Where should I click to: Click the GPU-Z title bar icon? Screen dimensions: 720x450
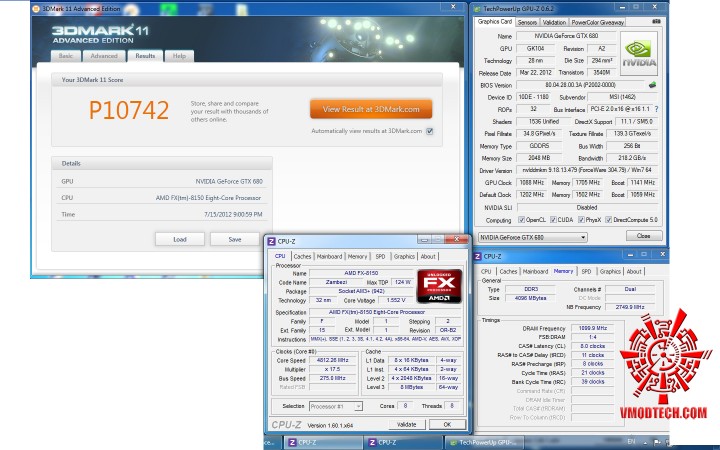pos(477,8)
